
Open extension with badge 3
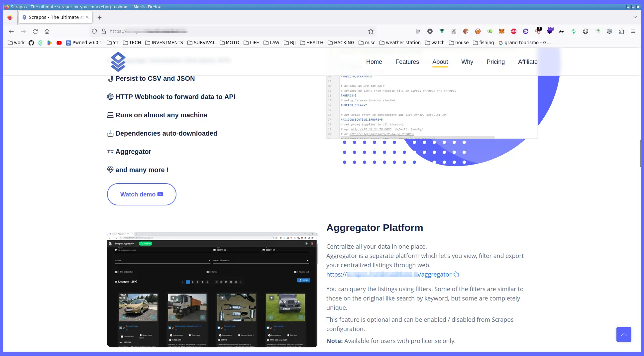(x=538, y=31)
